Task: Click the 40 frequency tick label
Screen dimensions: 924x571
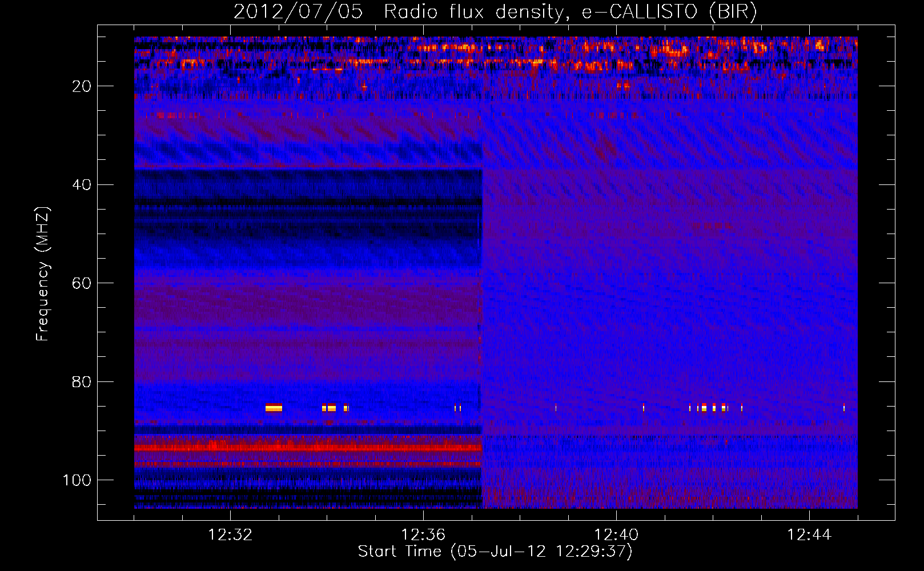Action: [82, 185]
